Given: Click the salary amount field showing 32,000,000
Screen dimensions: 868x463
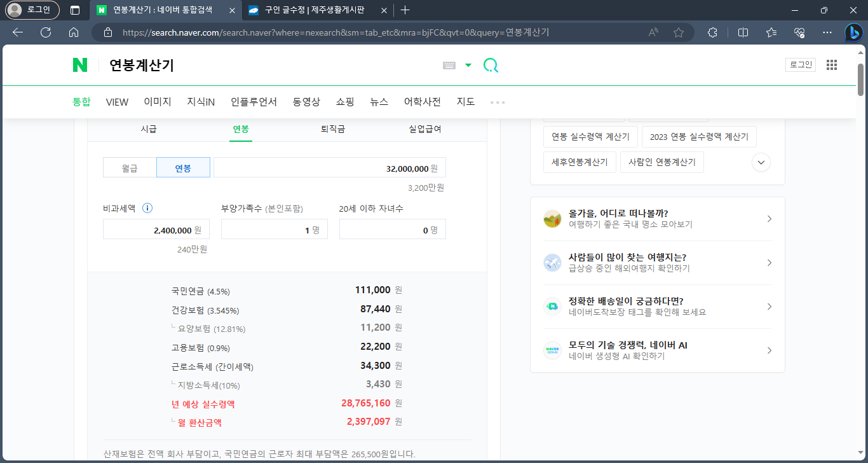Looking at the screenshot, I should (330, 168).
